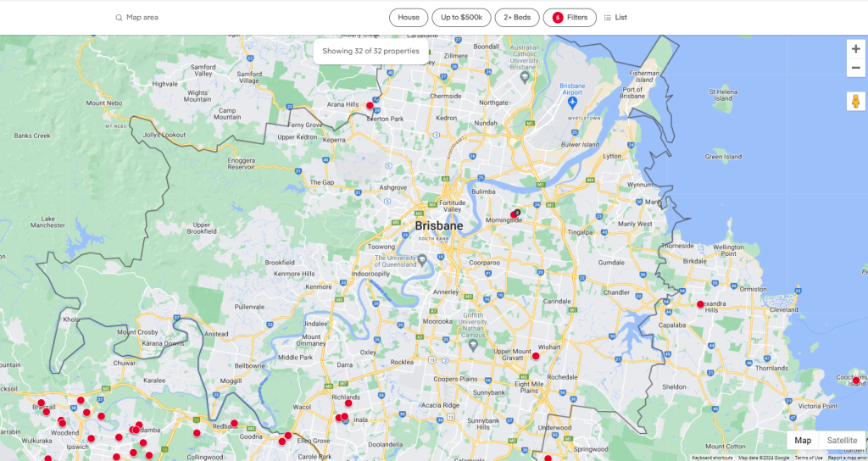Switch to Satellite map view
Image resolution: width=868 pixels, height=461 pixels.
(x=842, y=441)
